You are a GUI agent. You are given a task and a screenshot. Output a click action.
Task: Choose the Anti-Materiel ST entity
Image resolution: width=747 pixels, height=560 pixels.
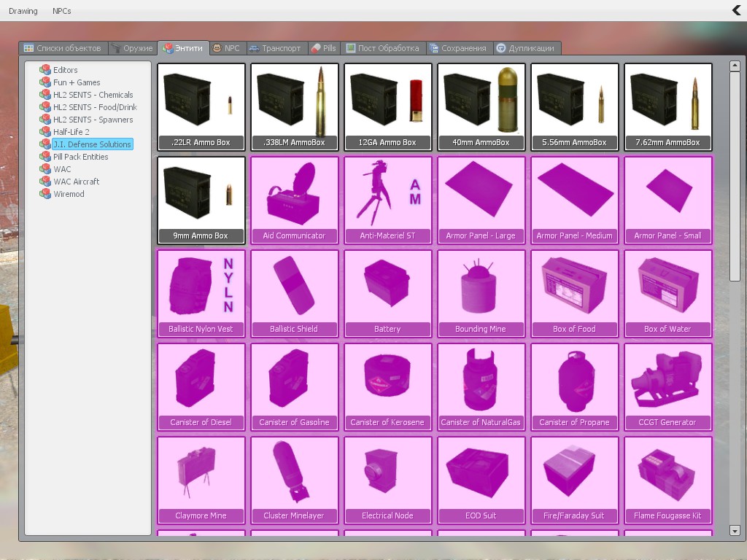click(x=388, y=201)
